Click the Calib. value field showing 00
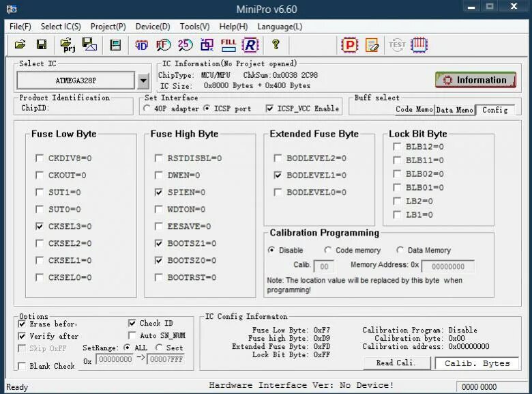 [x=324, y=266]
